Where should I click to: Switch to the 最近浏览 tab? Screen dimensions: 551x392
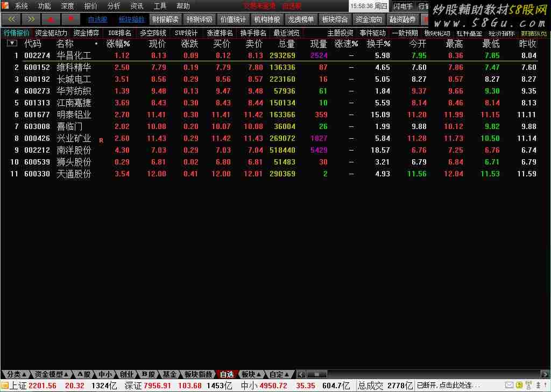(286, 33)
